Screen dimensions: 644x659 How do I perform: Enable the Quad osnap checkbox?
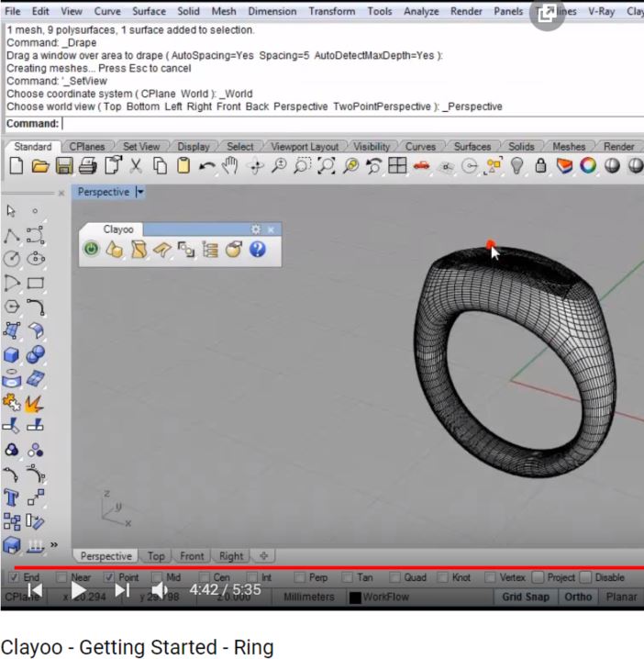coord(394,577)
